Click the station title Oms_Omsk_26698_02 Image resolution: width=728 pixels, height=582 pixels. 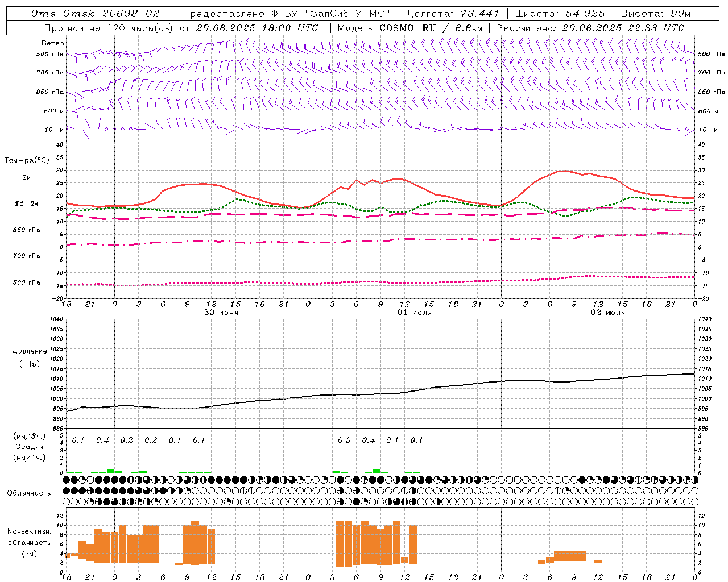95,14
